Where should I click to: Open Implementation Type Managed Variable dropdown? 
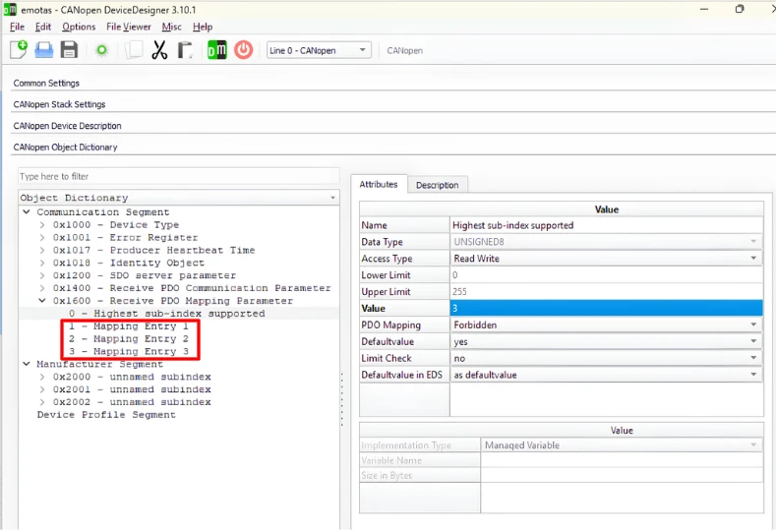[623, 444]
